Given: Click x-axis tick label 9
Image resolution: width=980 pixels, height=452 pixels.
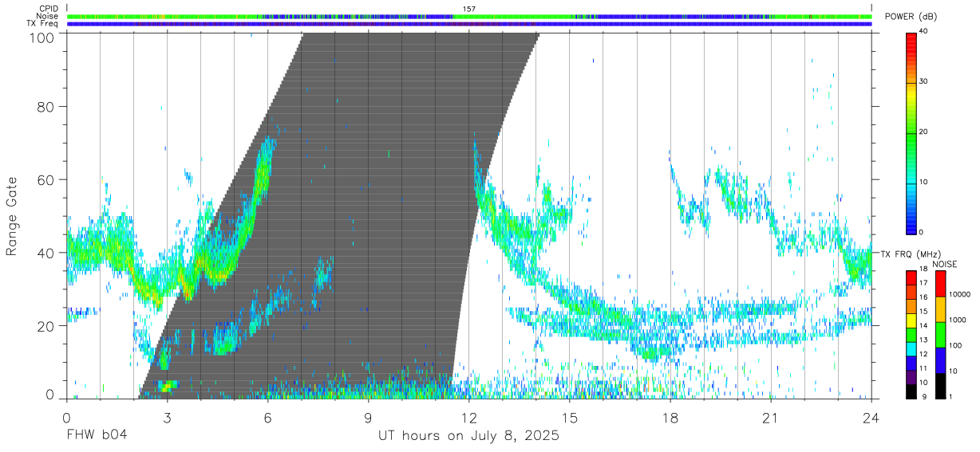Looking at the screenshot, I should [x=369, y=419].
